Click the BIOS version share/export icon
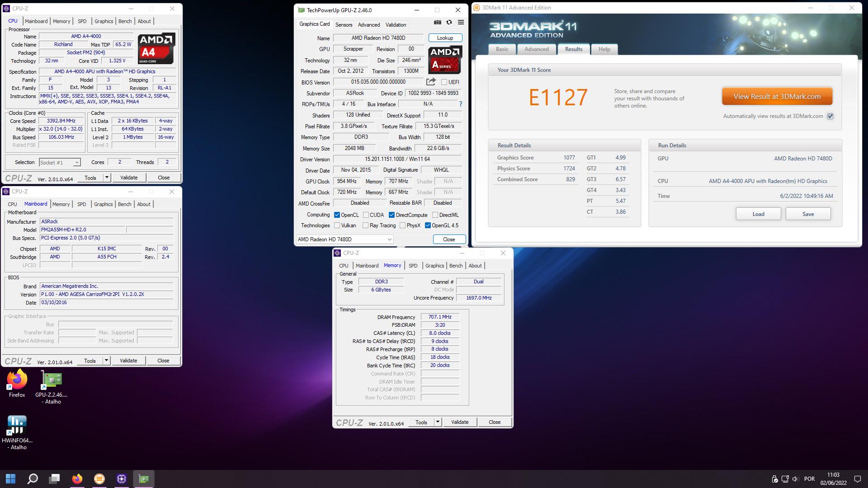This screenshot has width=868, height=488. coord(431,82)
